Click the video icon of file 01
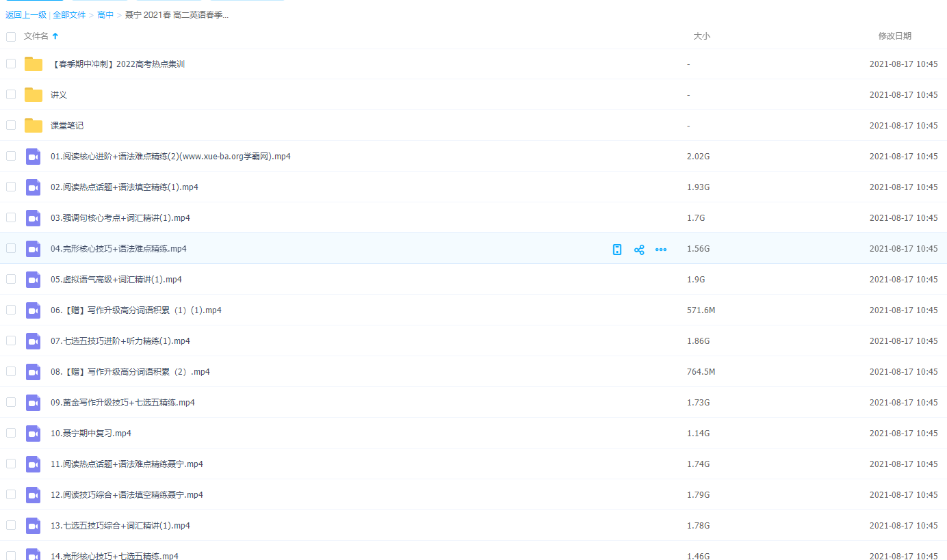Viewport: 947px width, 560px height. tap(34, 157)
